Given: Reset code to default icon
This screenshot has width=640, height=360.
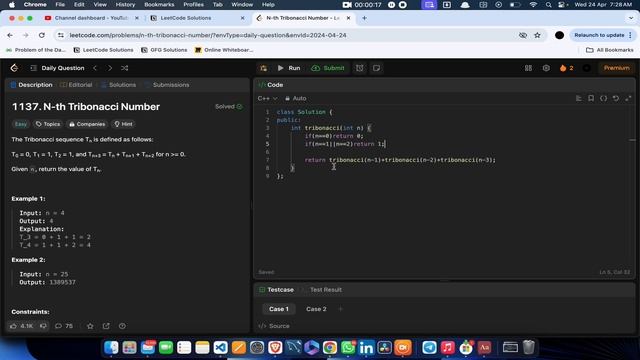Looking at the screenshot, I should click(616, 98).
